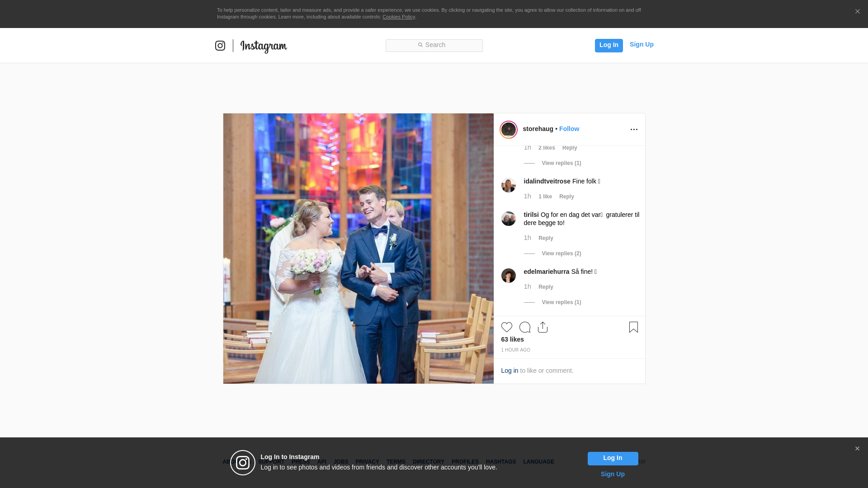This screenshot has height=488, width=868.
Task: Click the 2 likes count on first comment
Action: [547, 148]
